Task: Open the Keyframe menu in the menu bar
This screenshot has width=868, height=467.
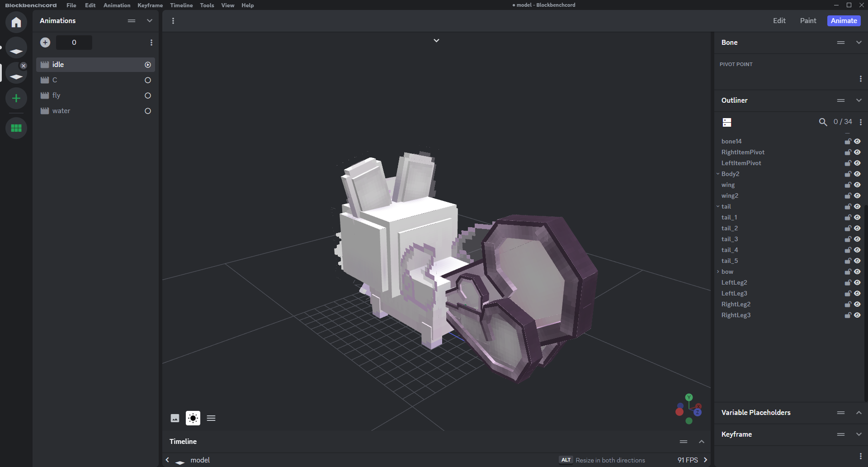Action: pos(150,5)
